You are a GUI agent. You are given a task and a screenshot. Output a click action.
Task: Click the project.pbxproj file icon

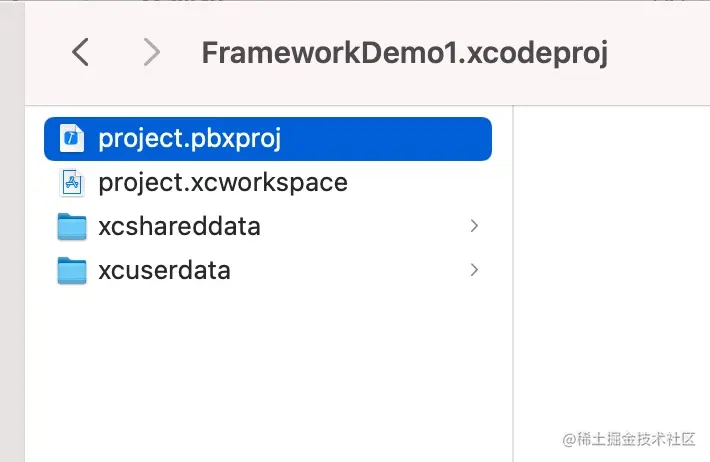(72, 138)
